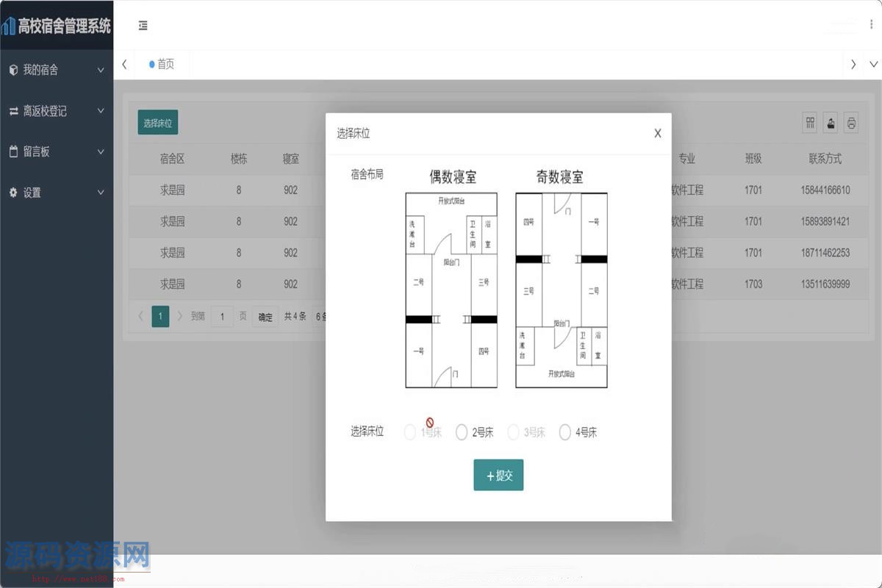Click the column filter grid icon
The width and height of the screenshot is (882, 588).
click(810, 123)
